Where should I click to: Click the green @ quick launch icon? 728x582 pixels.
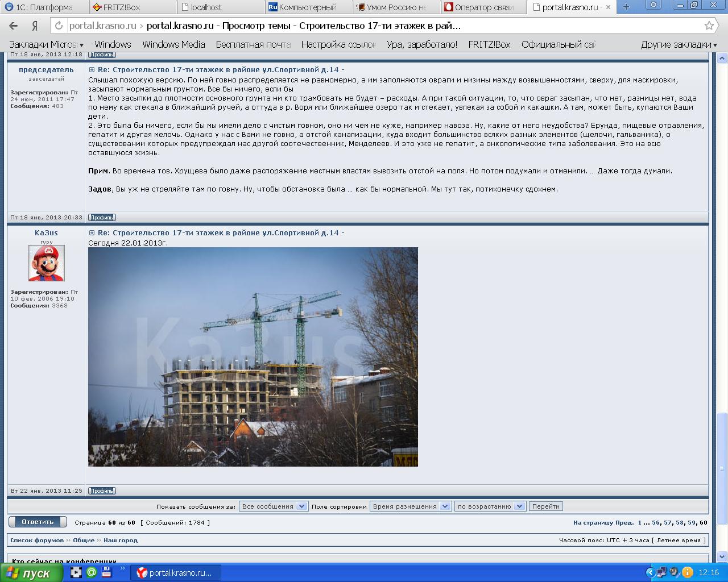(91, 573)
